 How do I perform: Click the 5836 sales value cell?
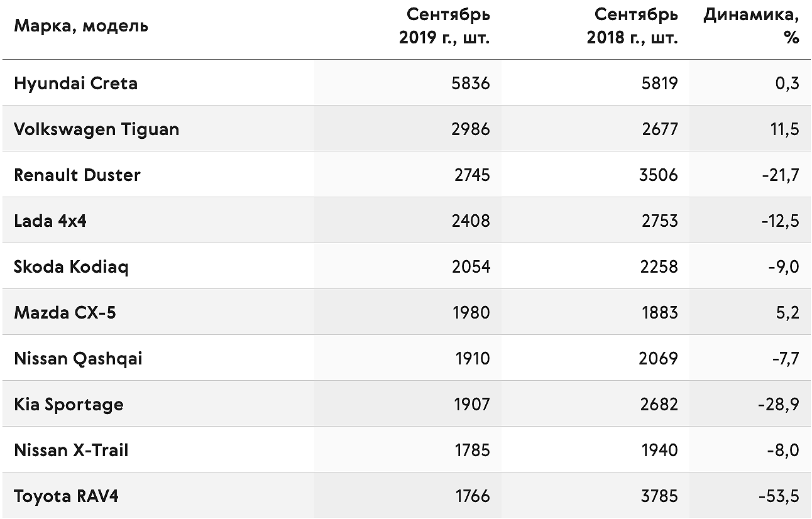471,84
